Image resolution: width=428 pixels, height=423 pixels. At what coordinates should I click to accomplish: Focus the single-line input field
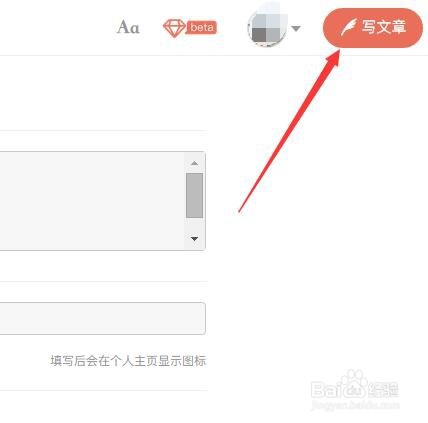(103, 318)
